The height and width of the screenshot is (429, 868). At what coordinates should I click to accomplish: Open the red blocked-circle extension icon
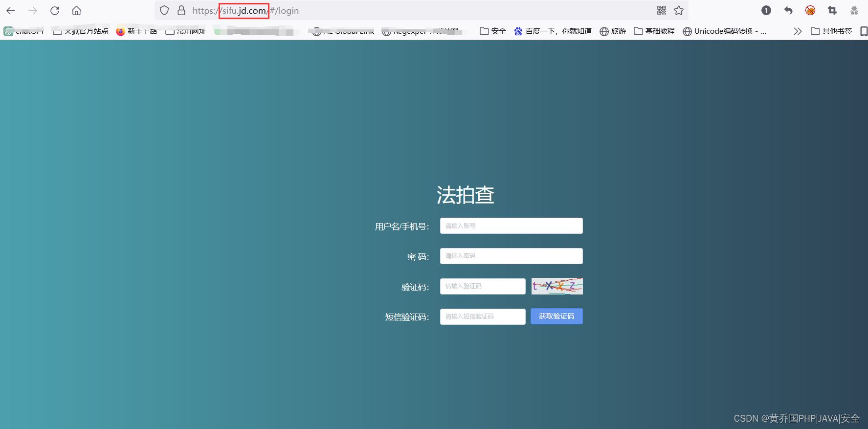(810, 10)
